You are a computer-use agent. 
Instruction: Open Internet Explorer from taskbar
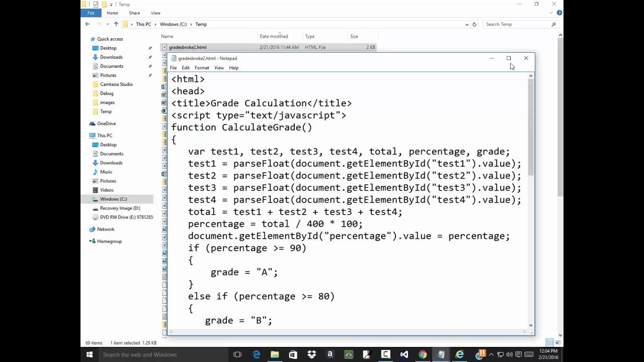click(x=459, y=354)
